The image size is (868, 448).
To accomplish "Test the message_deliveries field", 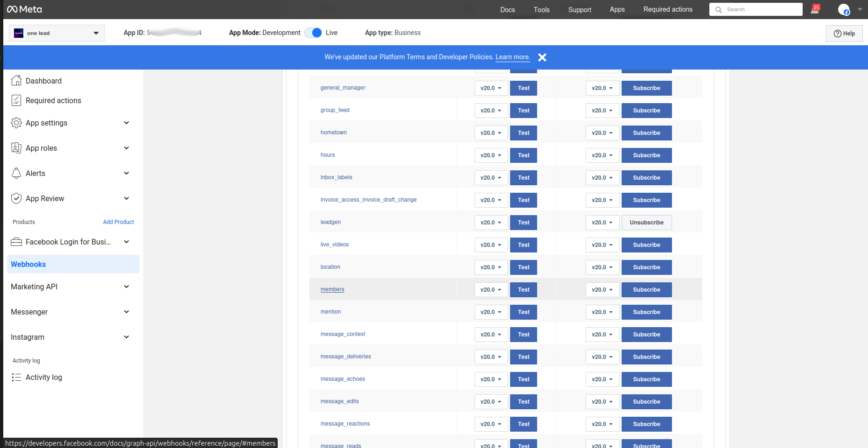I will click(524, 357).
